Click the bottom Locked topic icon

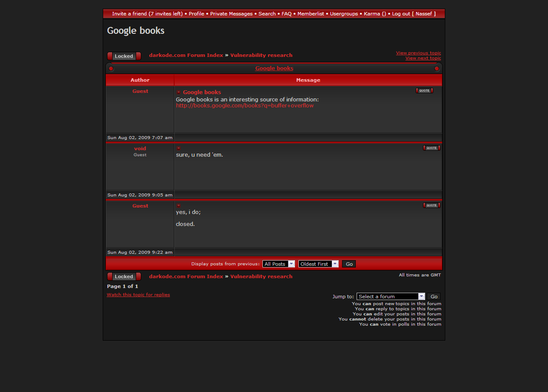124,276
